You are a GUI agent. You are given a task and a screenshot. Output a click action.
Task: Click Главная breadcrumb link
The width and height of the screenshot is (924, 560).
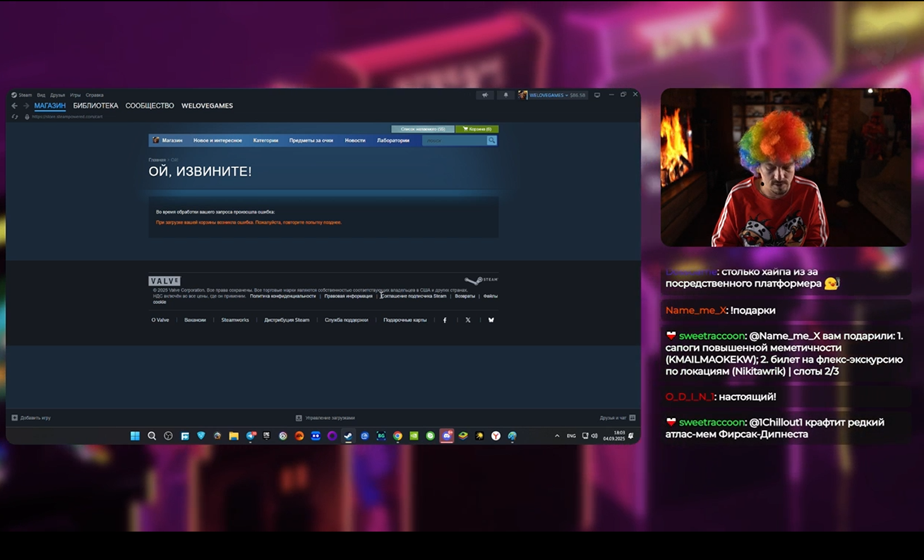click(x=157, y=160)
